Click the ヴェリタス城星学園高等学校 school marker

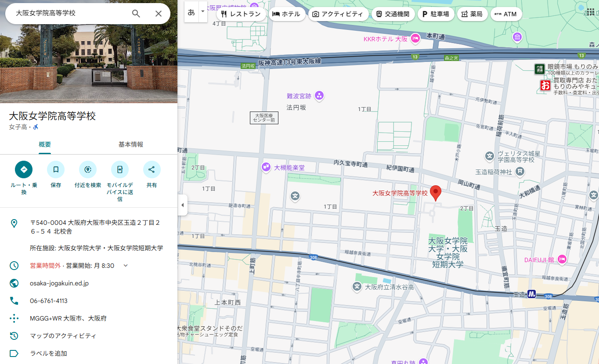490,156
